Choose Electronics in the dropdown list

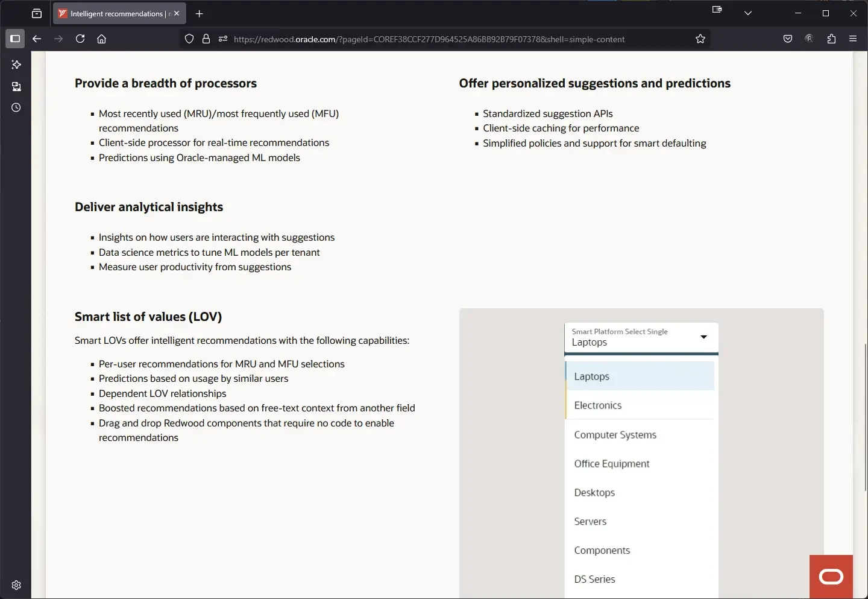[640, 405]
